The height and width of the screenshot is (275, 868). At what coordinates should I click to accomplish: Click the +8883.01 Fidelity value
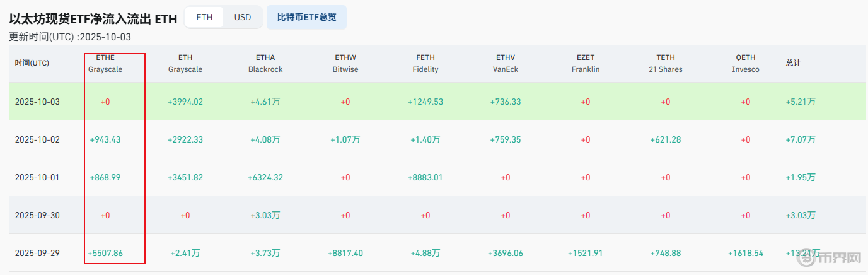[x=425, y=177]
